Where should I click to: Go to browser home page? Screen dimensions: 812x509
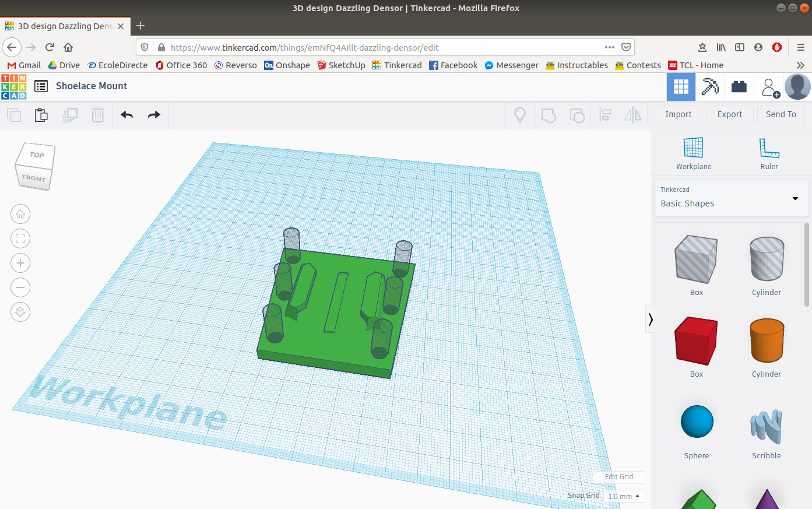68,47
